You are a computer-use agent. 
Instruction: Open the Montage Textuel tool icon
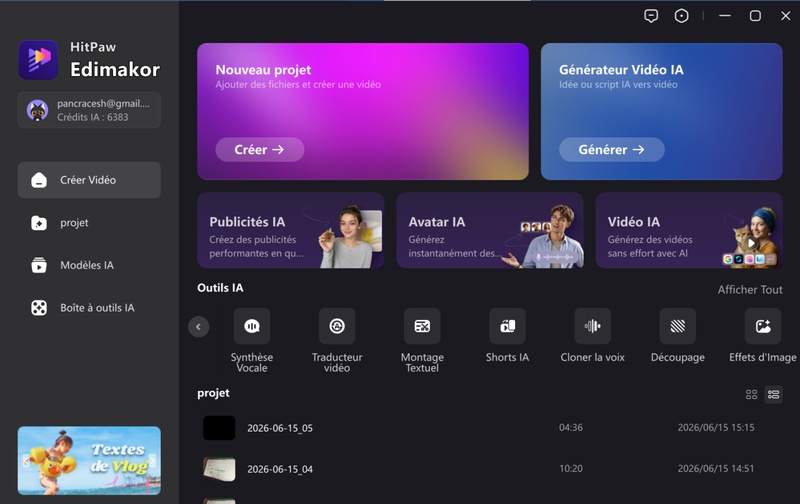pos(422,326)
